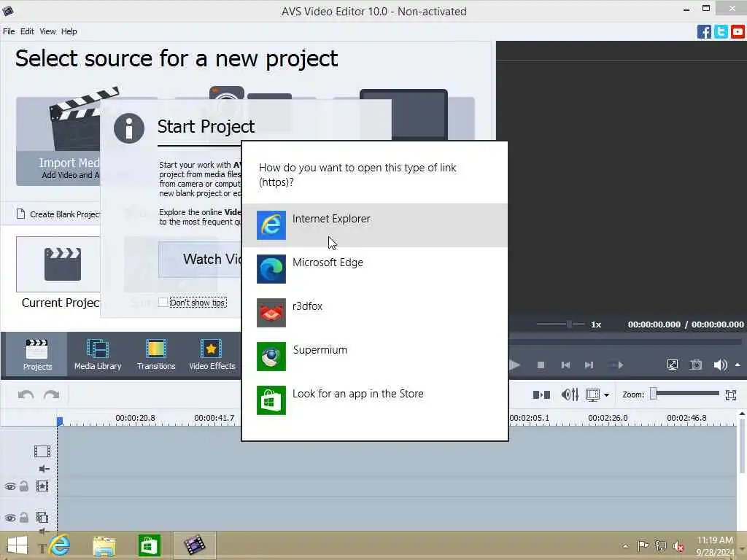Screen dimensions: 747x560
Task: Open the File menu
Action: point(9,31)
